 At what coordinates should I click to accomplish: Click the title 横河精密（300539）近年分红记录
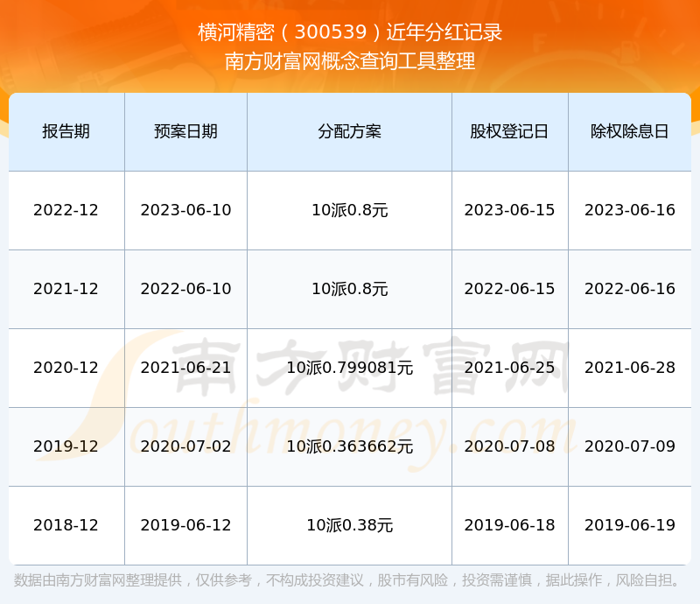pyautogui.click(x=350, y=32)
